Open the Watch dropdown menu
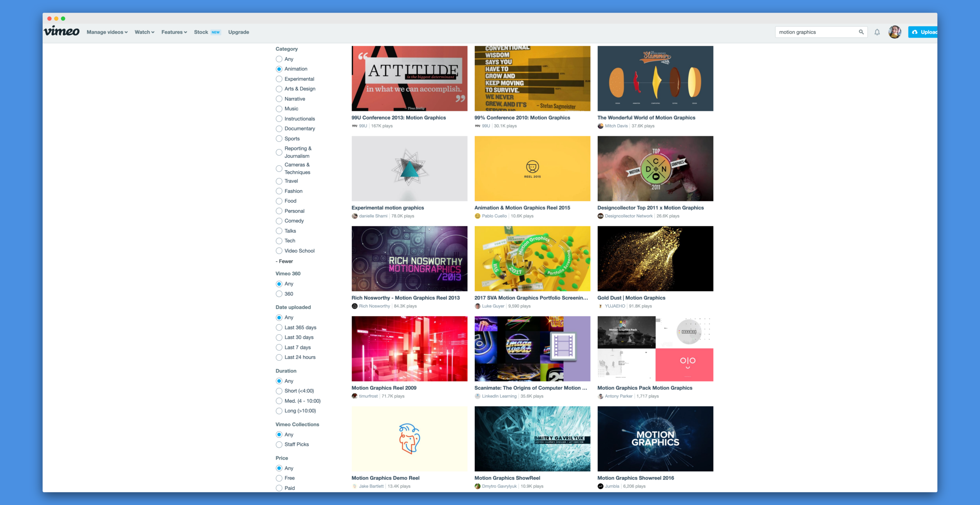The height and width of the screenshot is (505, 980). click(x=144, y=32)
